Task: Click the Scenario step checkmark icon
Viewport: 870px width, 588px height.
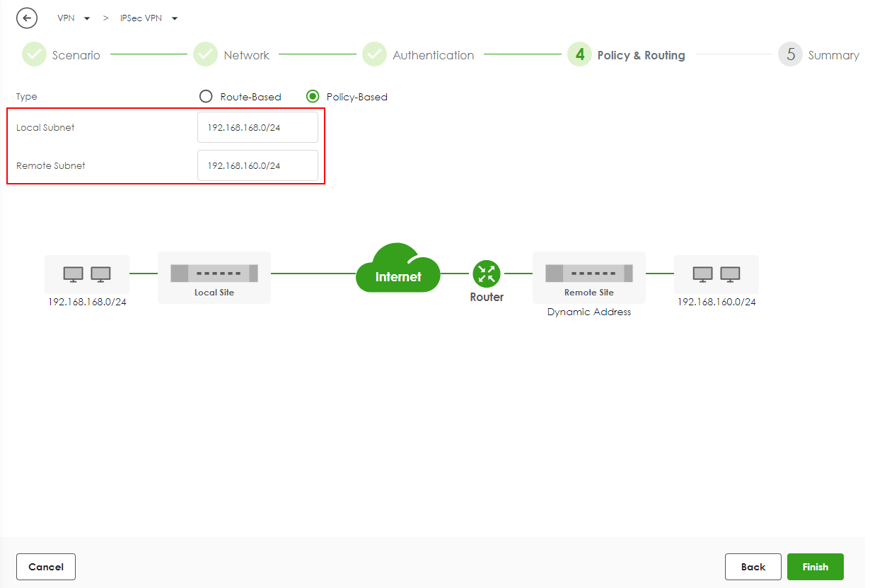Action: click(x=34, y=54)
